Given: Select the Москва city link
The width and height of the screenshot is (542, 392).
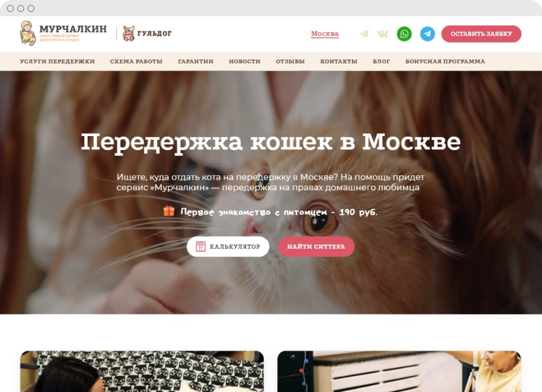Looking at the screenshot, I should tap(325, 34).
